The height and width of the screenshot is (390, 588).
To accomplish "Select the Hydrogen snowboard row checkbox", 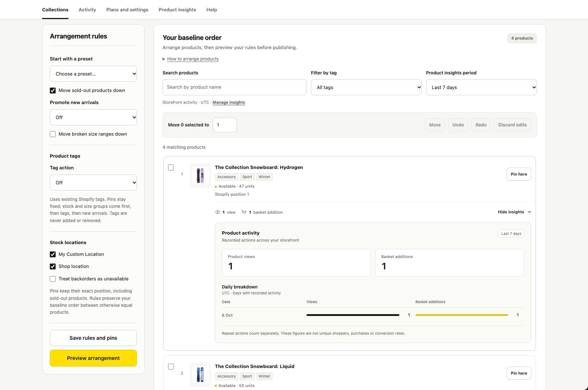I will pyautogui.click(x=171, y=168).
